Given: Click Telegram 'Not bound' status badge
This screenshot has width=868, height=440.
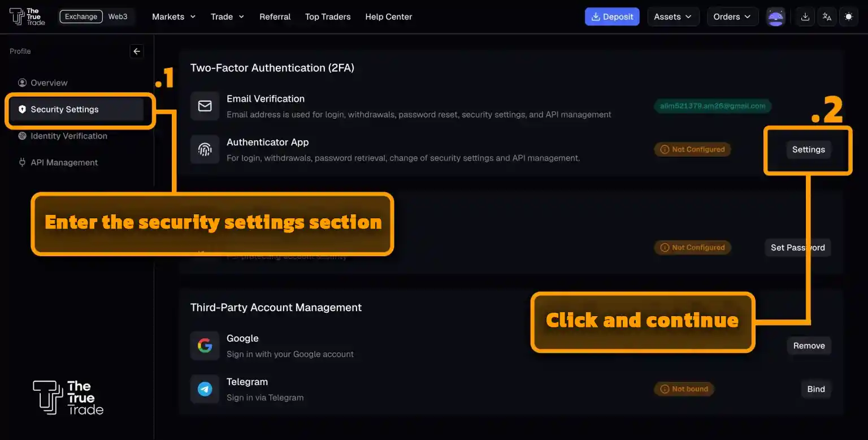Looking at the screenshot, I should pos(684,389).
